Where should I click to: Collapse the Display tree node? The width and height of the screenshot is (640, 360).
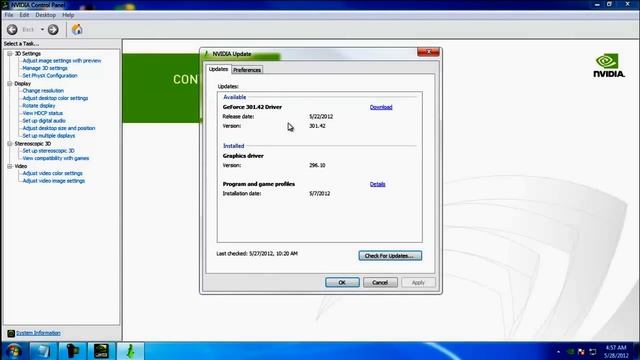(x=10, y=83)
